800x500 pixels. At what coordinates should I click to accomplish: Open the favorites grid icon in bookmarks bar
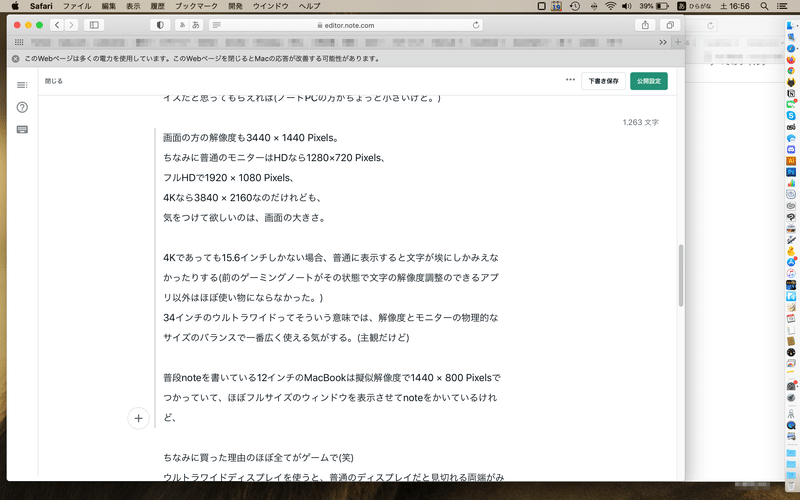(19, 42)
